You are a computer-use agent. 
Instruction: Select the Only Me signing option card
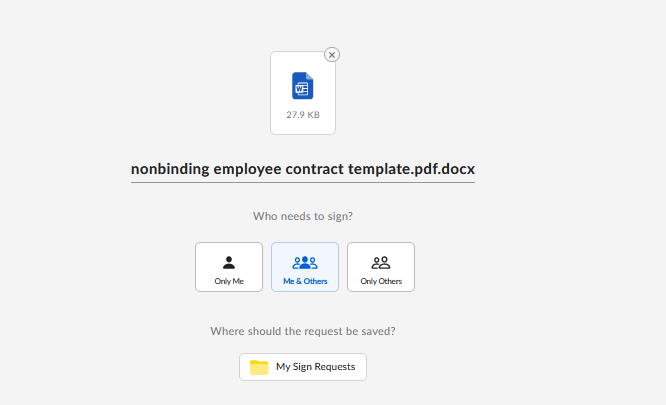coord(229,267)
